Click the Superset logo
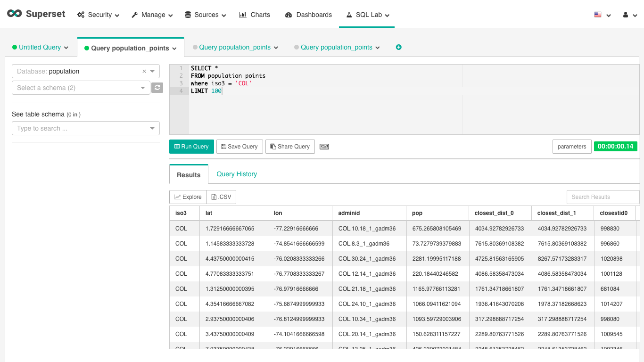This screenshot has height=362, width=644. (36, 14)
